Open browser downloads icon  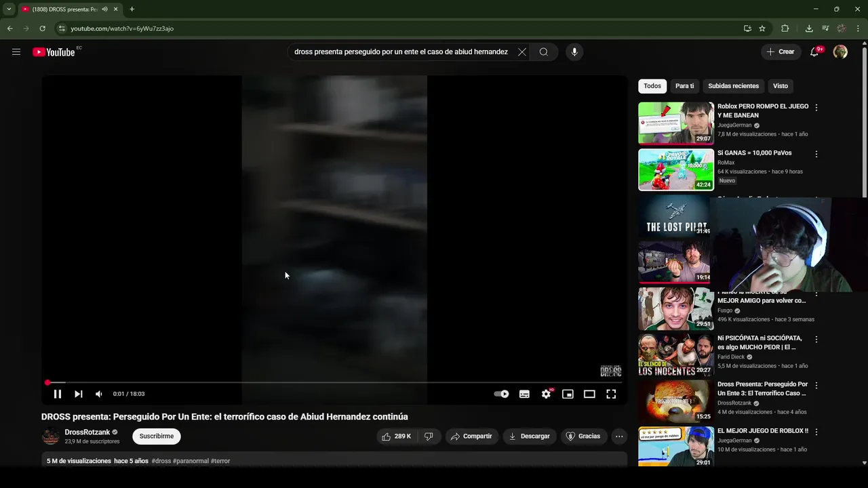click(809, 28)
